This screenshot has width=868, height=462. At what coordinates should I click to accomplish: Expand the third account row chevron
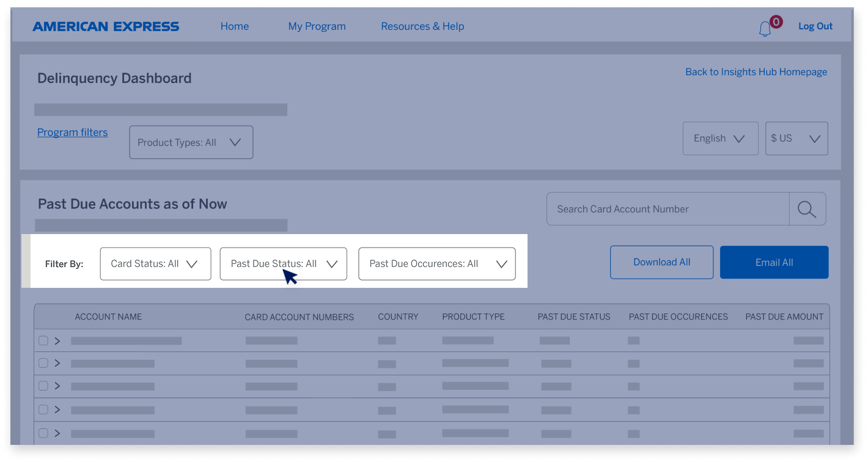(x=57, y=386)
